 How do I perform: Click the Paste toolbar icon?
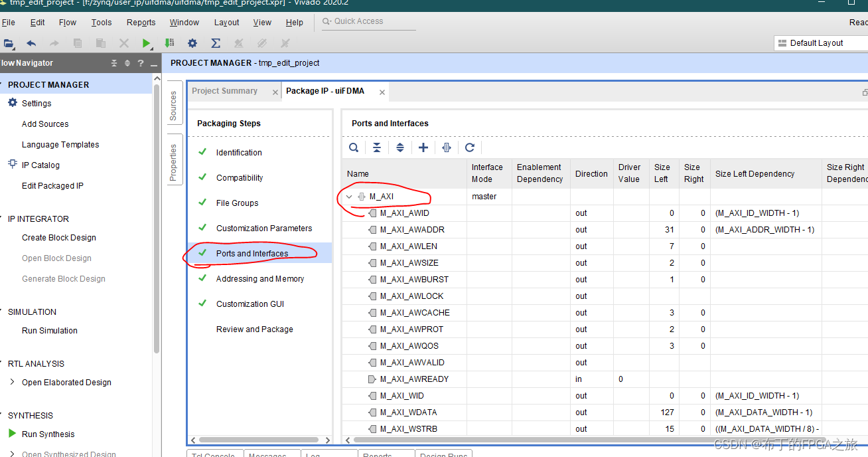100,43
